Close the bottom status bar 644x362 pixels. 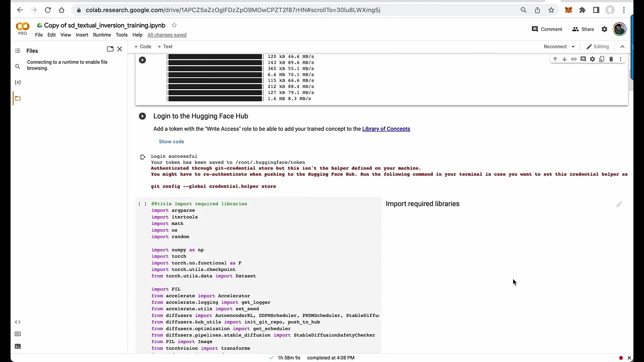click(x=629, y=358)
